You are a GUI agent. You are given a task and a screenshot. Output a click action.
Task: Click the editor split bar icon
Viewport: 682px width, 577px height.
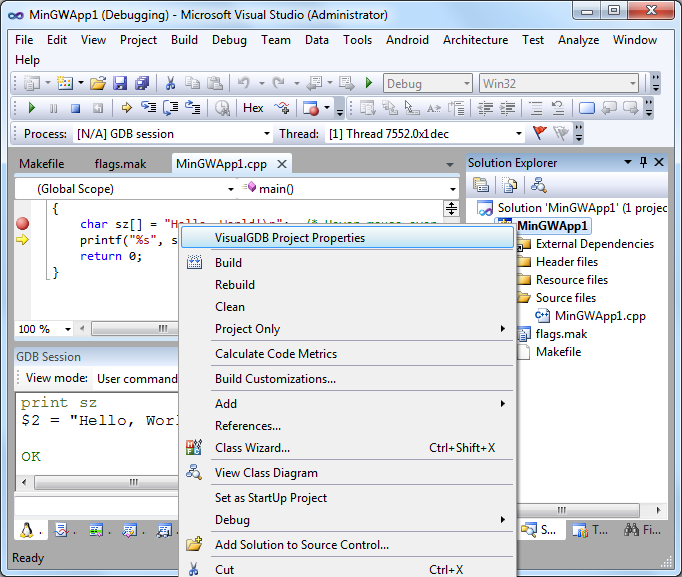click(x=451, y=209)
